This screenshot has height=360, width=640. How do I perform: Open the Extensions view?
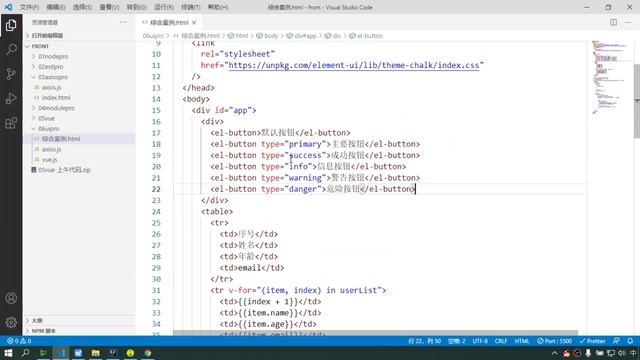(x=11, y=123)
